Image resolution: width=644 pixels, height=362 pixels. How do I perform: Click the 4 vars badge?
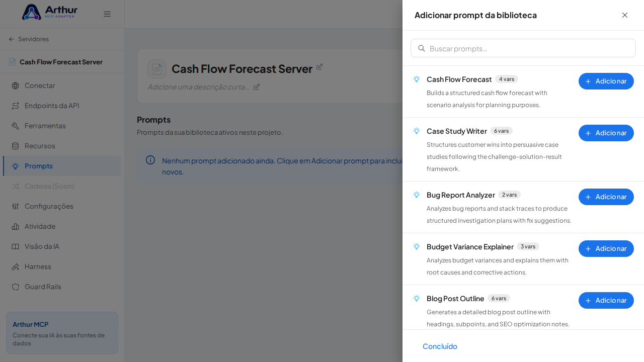(507, 79)
